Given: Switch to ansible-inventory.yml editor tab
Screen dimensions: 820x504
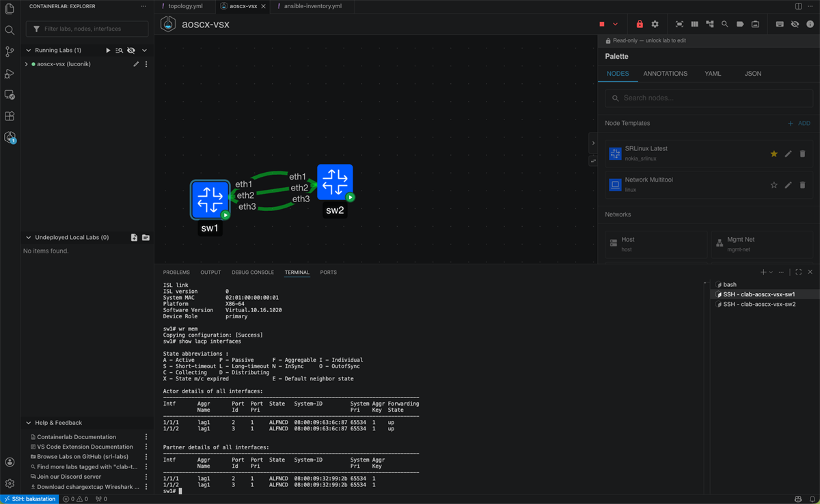Looking at the screenshot, I should click(x=312, y=6).
